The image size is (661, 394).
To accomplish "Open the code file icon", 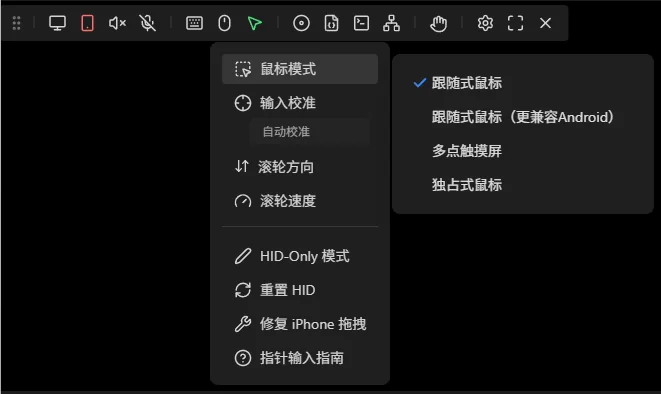I will [x=331, y=23].
